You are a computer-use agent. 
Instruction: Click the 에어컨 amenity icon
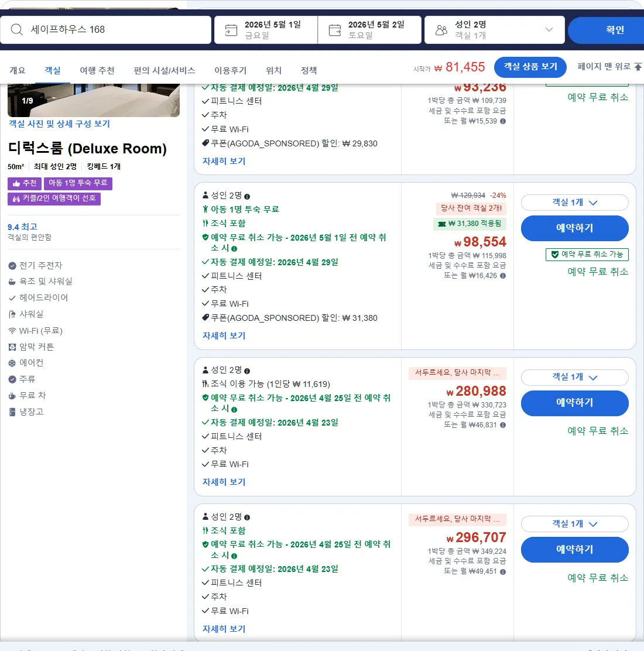[x=12, y=364]
